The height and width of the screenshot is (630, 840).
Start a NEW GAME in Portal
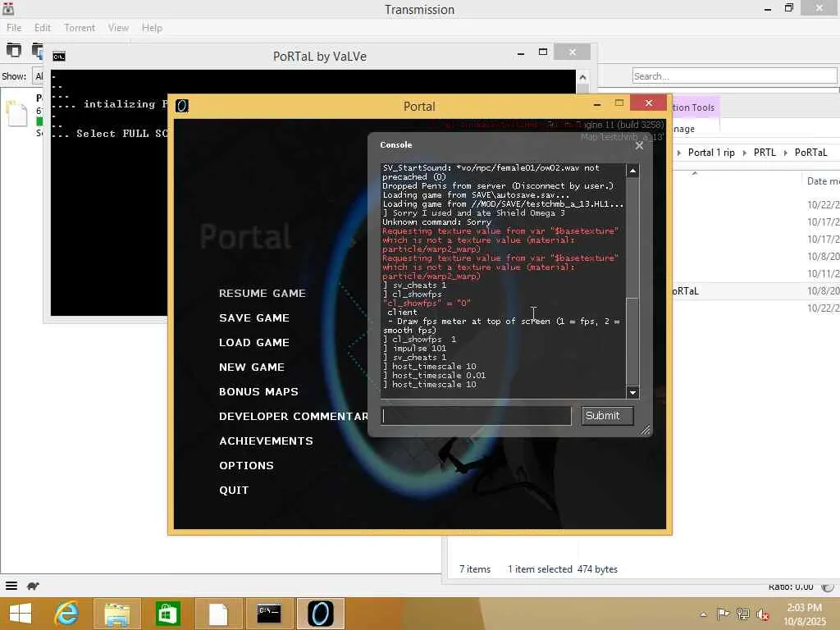click(x=251, y=367)
